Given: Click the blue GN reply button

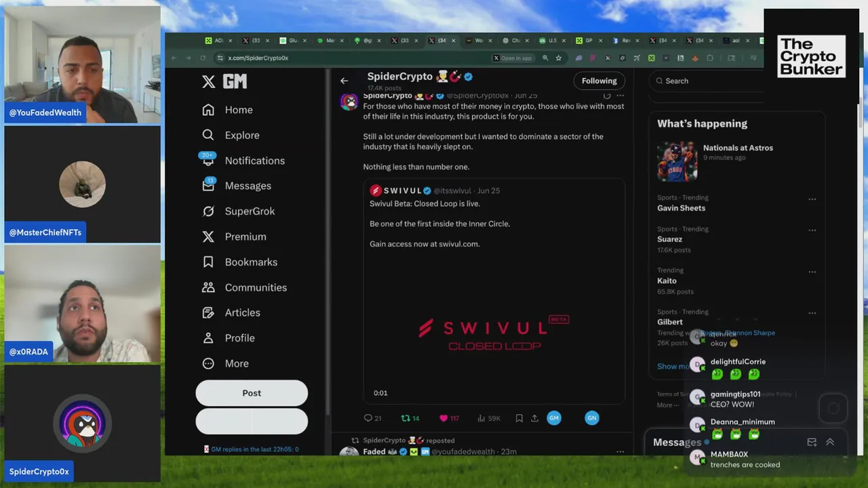Looking at the screenshot, I should [x=592, y=418].
